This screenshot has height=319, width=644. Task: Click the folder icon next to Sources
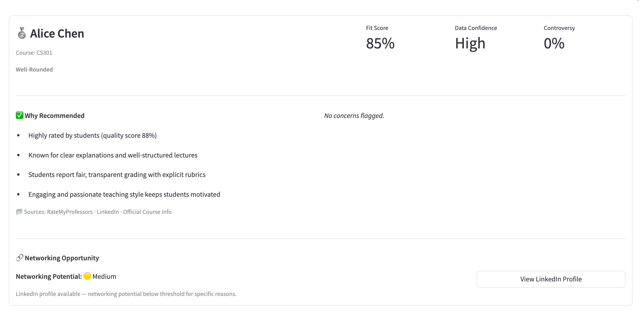coord(19,212)
